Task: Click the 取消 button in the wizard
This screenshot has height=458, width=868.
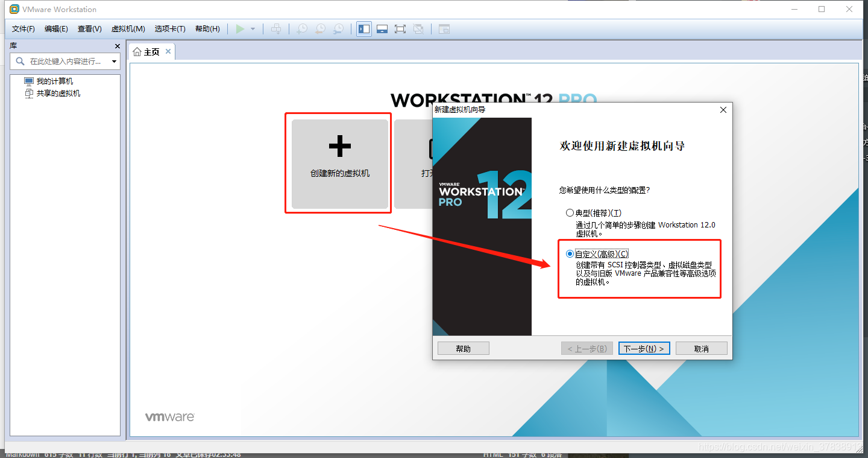Action: pos(702,349)
